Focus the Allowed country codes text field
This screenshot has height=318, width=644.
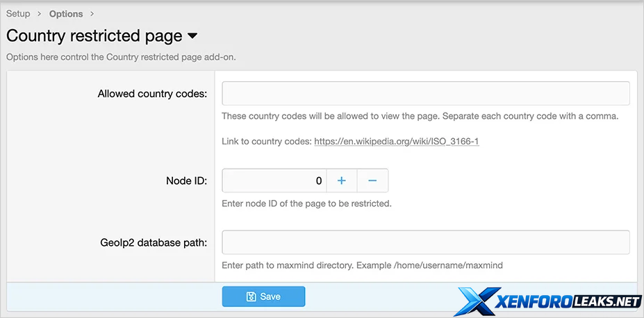425,94
